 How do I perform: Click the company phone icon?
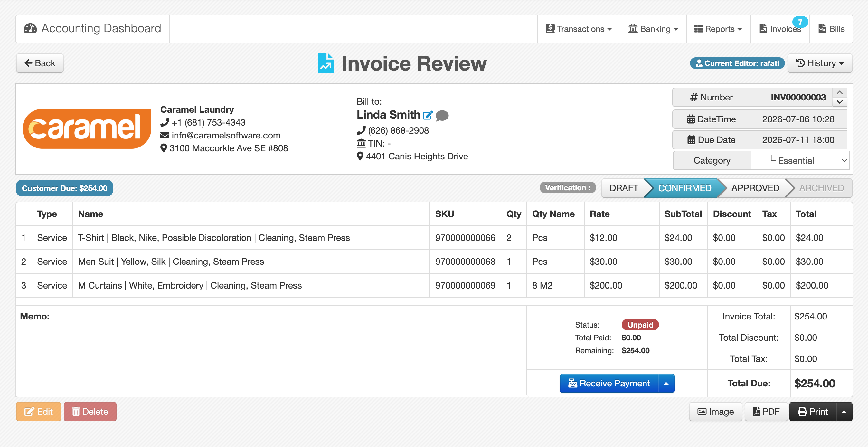[165, 122]
